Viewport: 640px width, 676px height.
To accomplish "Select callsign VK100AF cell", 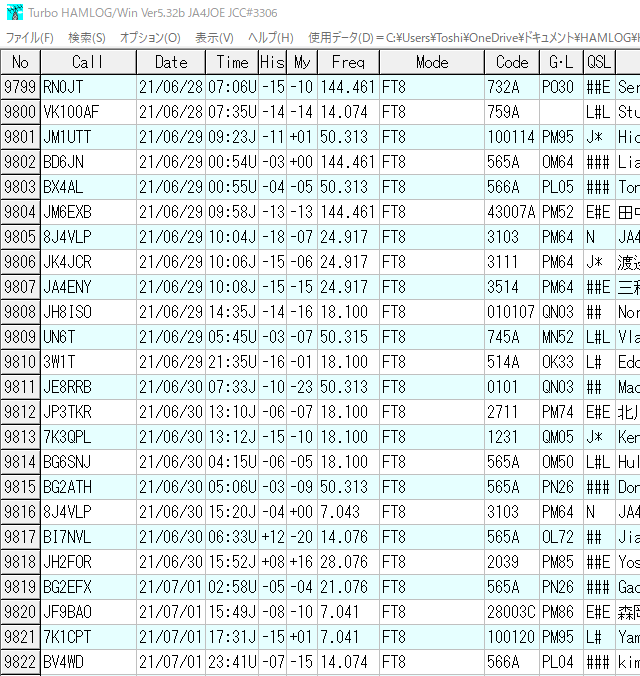I will pos(88,112).
